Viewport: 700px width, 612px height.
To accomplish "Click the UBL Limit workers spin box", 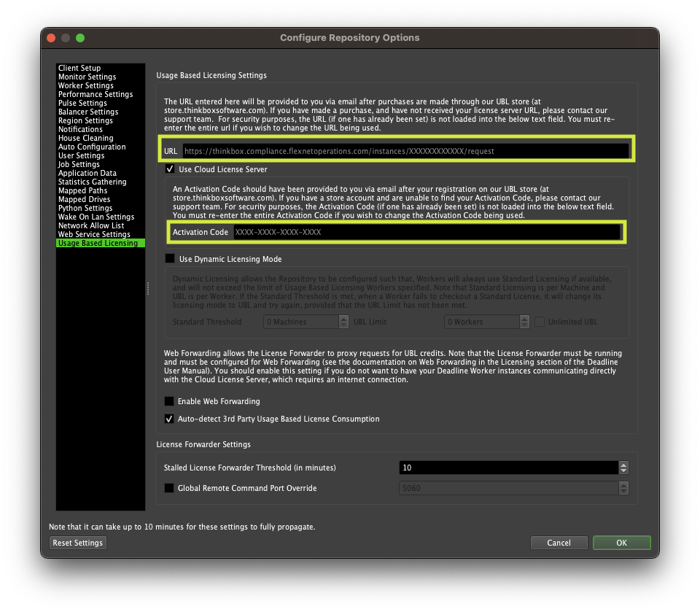I will (482, 322).
